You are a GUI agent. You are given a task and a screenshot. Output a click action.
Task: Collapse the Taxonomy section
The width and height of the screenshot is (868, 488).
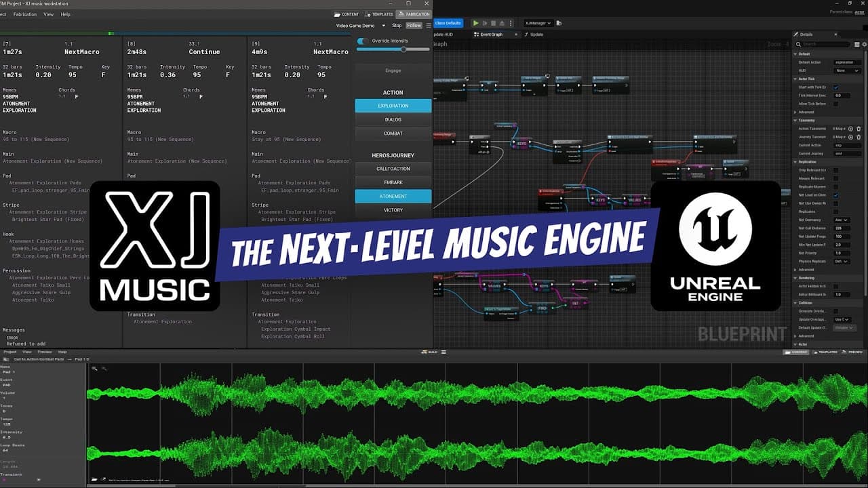pos(795,121)
